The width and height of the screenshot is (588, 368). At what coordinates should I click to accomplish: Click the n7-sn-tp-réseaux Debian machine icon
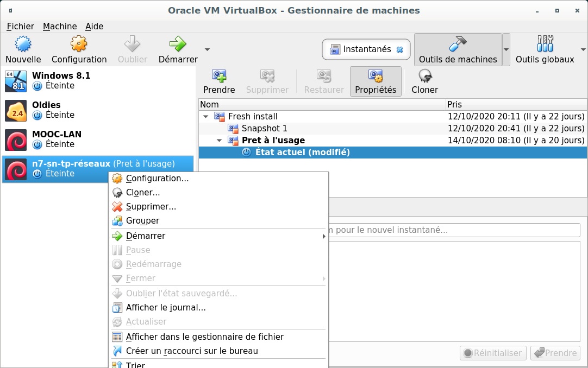coord(16,169)
